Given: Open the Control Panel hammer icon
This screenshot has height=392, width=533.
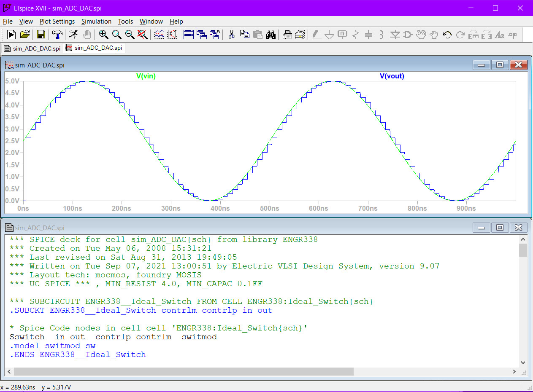Looking at the screenshot, I should (57, 35).
